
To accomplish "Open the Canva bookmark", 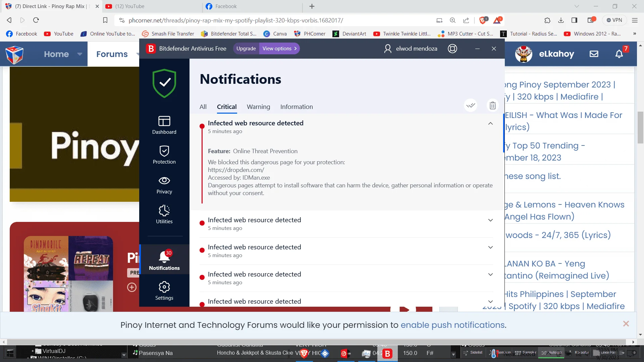I will pos(275,34).
